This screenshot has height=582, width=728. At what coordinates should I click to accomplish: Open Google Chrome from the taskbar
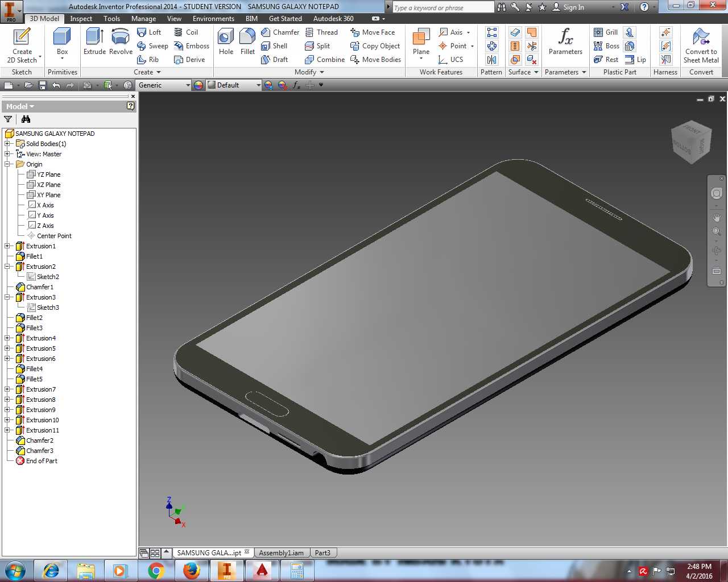156,571
